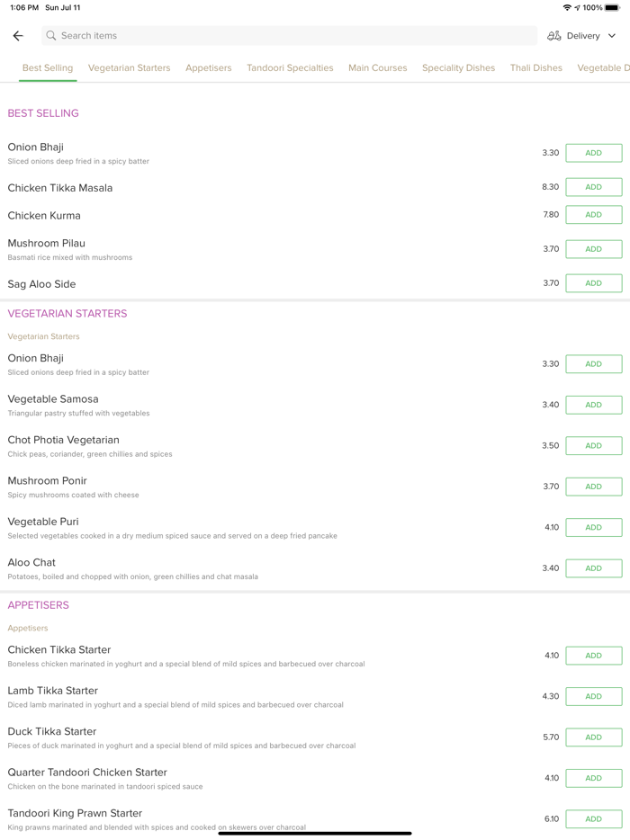Open the Mushroom Ponir item details

[x=47, y=481]
